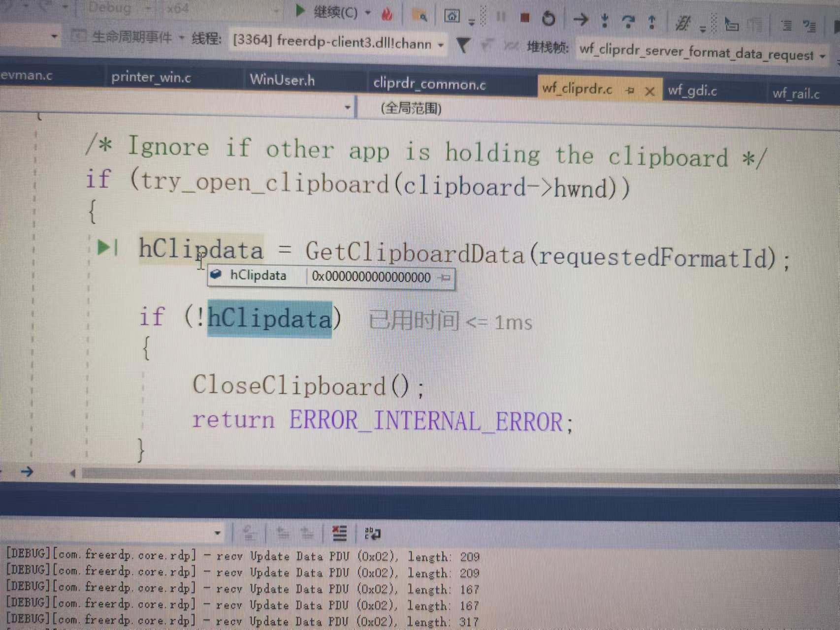The image size is (840, 630).
Task: Click the Show Next Statement arrow icon
Action: (x=581, y=20)
